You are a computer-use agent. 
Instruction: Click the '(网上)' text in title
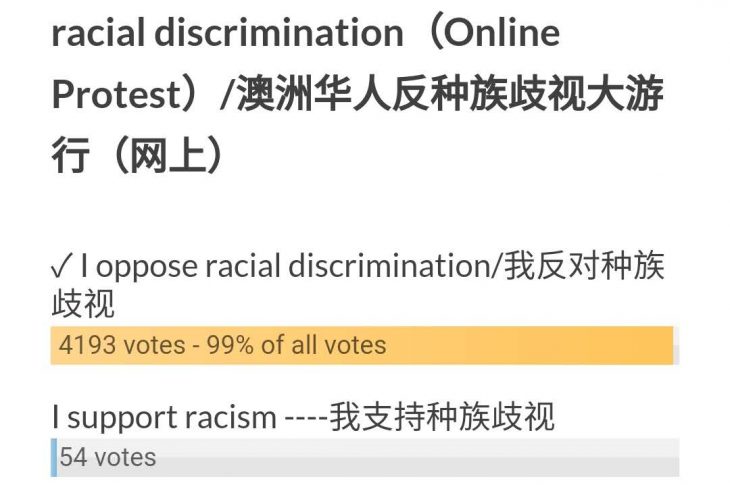coord(163,157)
